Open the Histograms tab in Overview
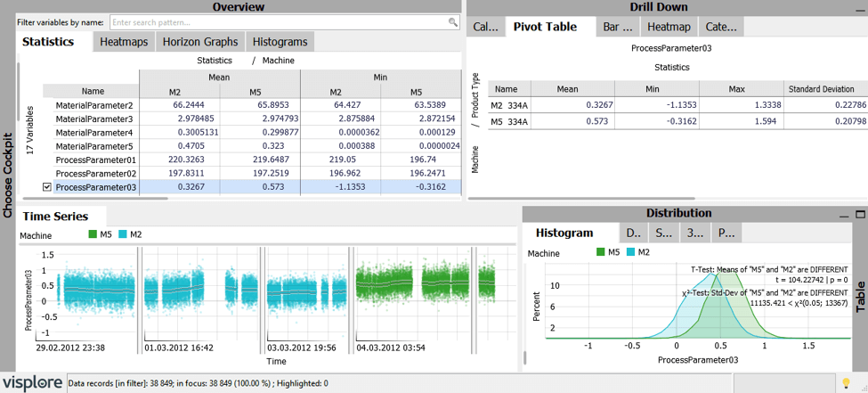Screen dimensions: 868x393 point(280,42)
